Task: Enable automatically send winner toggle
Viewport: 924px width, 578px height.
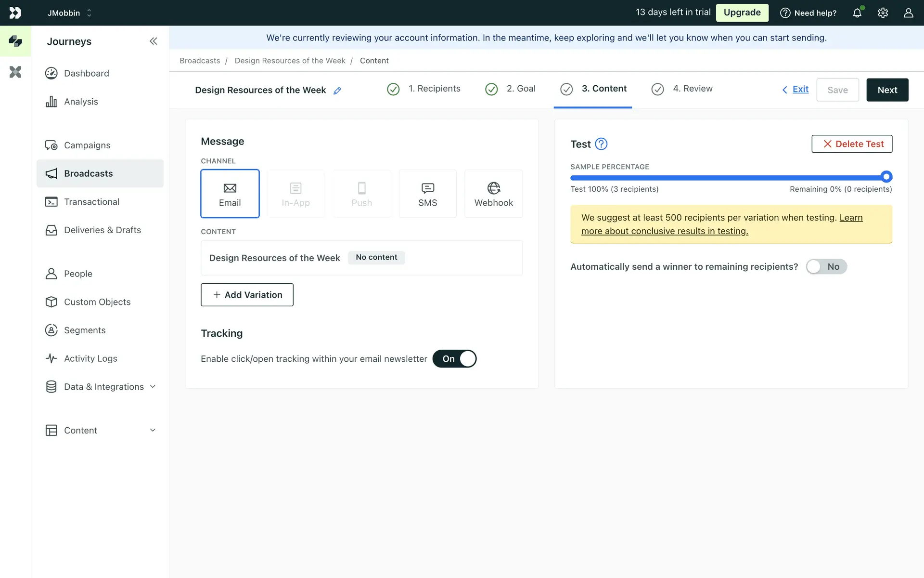Action: pos(826,267)
